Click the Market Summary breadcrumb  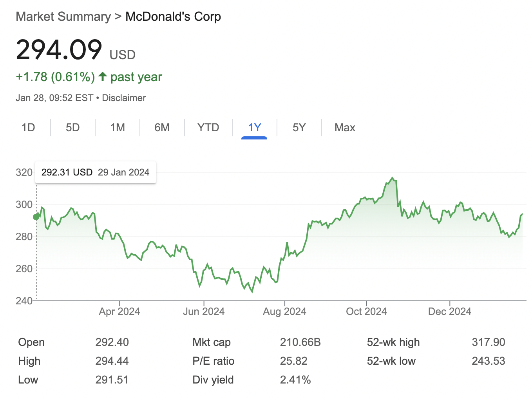[63, 17]
